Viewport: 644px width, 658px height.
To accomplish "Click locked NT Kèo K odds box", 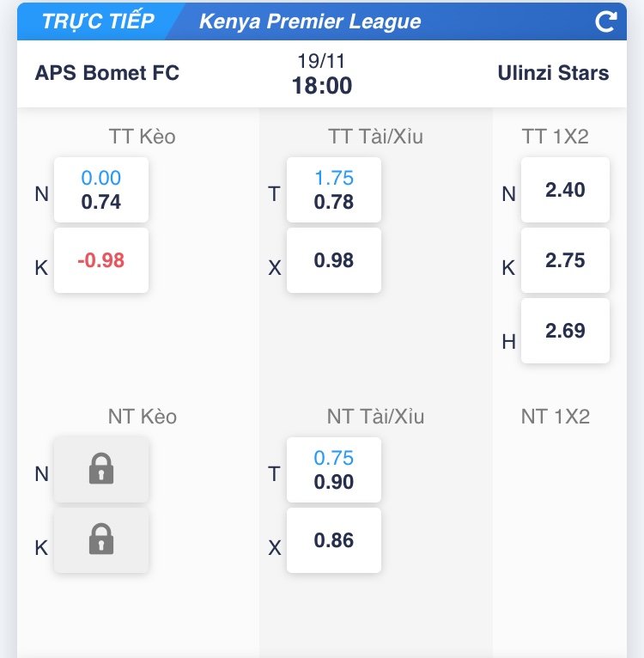I will 101,540.
